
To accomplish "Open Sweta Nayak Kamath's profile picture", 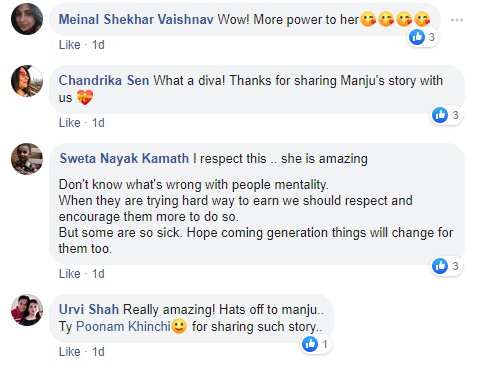I will click(x=27, y=159).
